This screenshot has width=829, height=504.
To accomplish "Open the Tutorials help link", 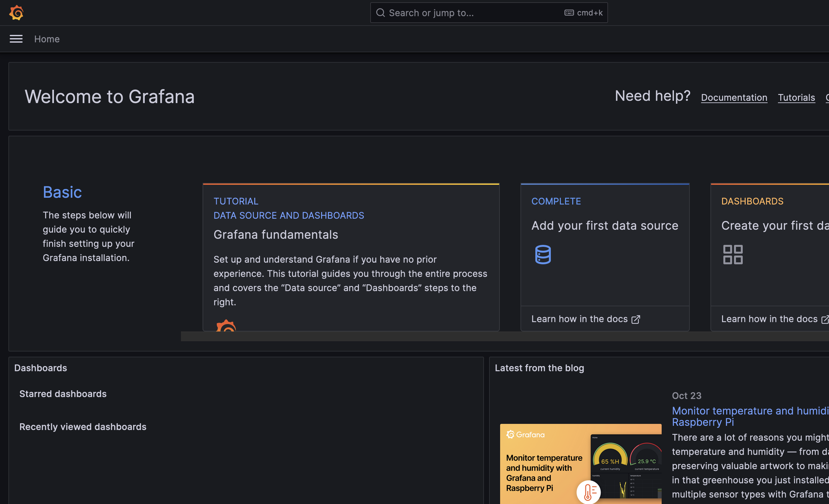I will coord(796,97).
